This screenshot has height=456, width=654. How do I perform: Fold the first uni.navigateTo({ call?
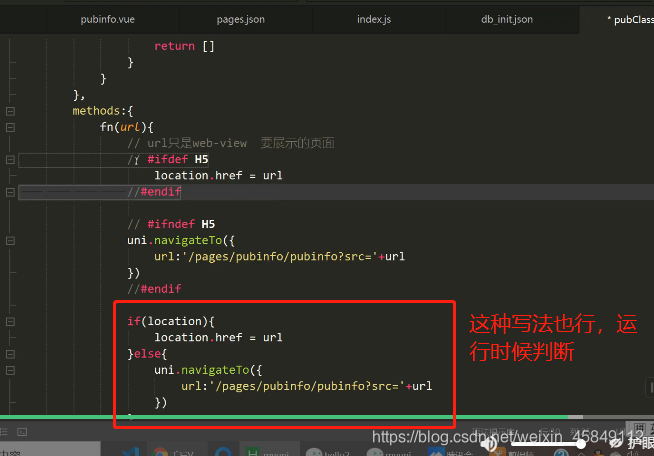tap(10, 240)
